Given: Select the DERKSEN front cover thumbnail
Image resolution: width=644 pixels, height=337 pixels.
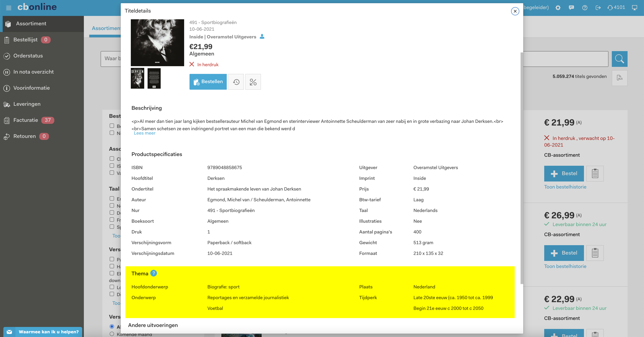Looking at the screenshot, I should pos(138,78).
